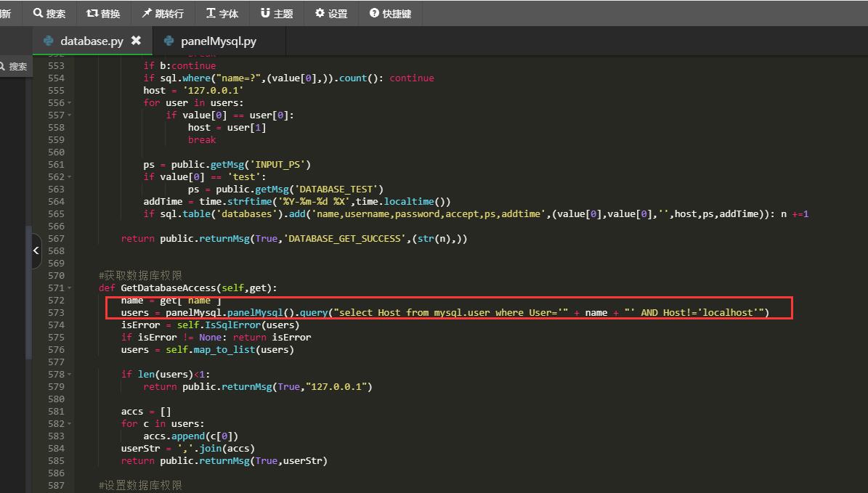Click the GetDatabaseAccess function name
Screen dimensions: 868x493
click(x=169, y=288)
